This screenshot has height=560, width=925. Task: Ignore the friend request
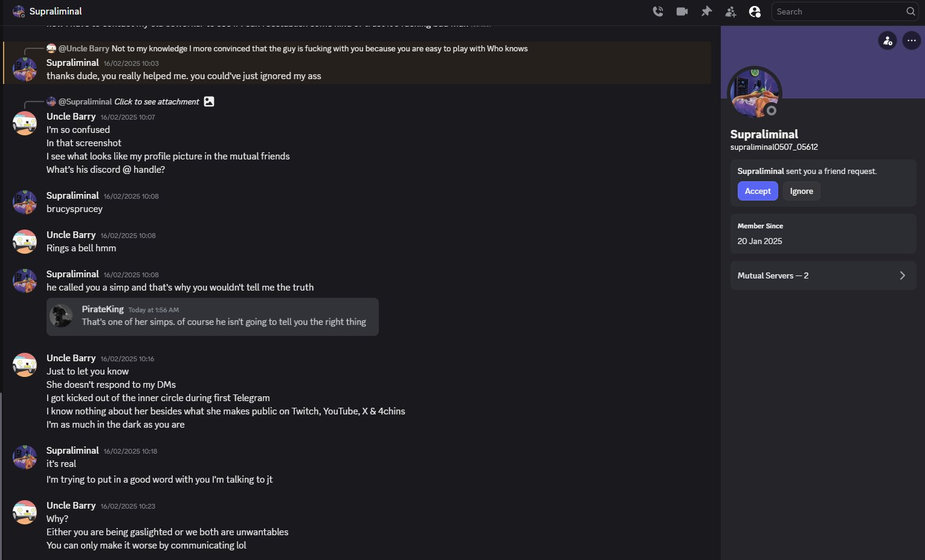click(801, 191)
